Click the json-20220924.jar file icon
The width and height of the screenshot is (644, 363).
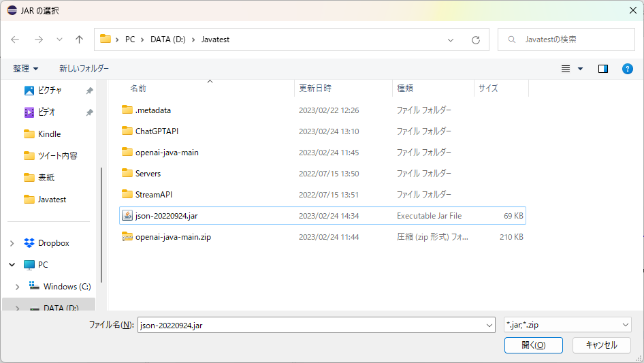(x=127, y=216)
